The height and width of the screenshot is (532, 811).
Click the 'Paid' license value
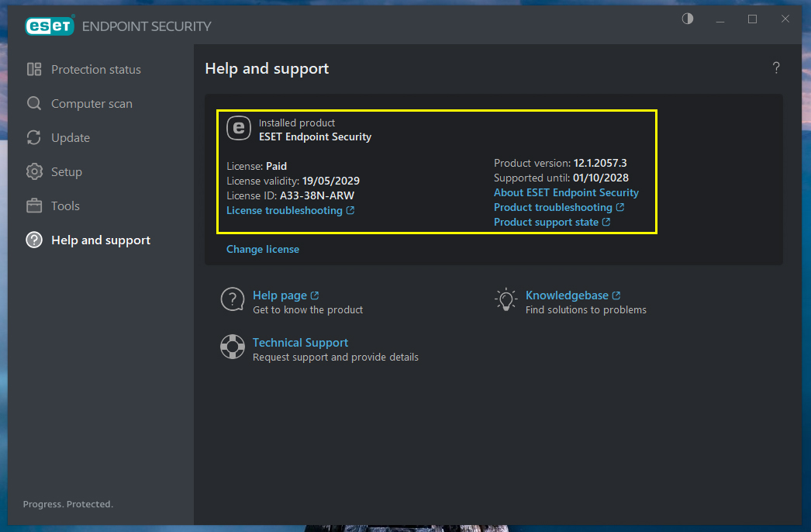click(x=276, y=166)
